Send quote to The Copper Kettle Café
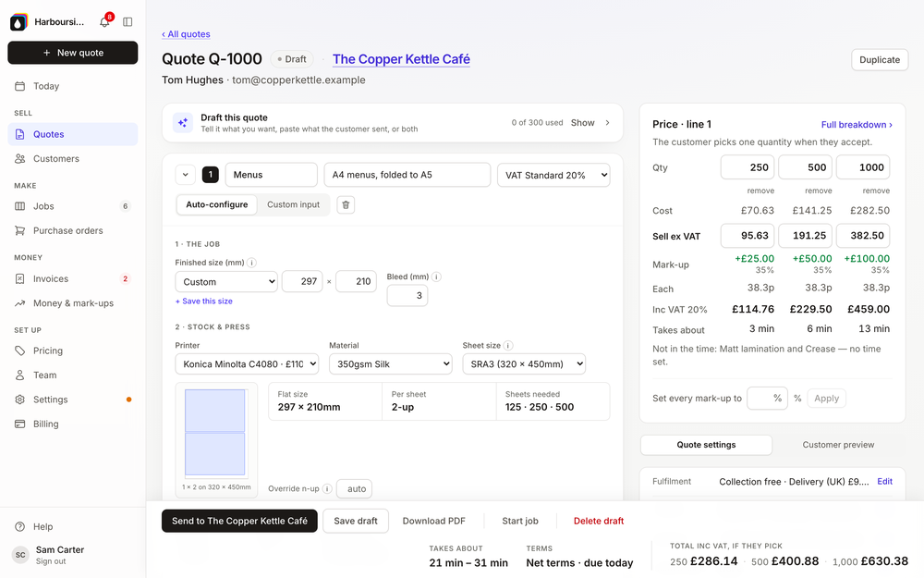 point(239,521)
